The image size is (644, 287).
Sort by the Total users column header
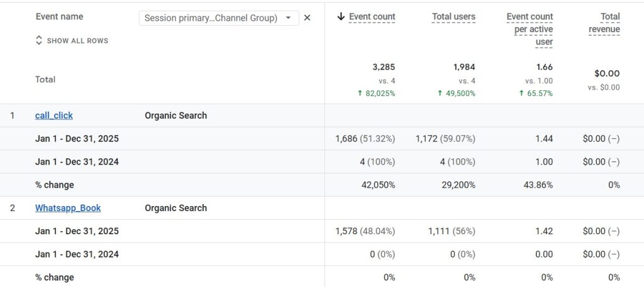click(453, 17)
